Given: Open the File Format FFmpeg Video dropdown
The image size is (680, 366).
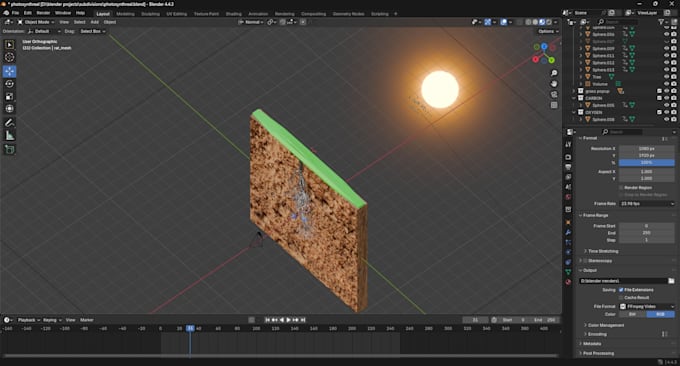Looking at the screenshot, I should (x=647, y=306).
